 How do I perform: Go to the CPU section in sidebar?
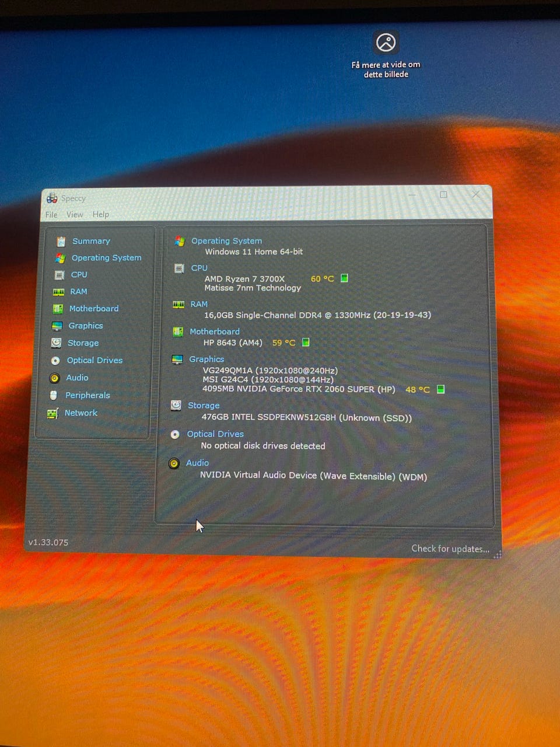coord(79,275)
